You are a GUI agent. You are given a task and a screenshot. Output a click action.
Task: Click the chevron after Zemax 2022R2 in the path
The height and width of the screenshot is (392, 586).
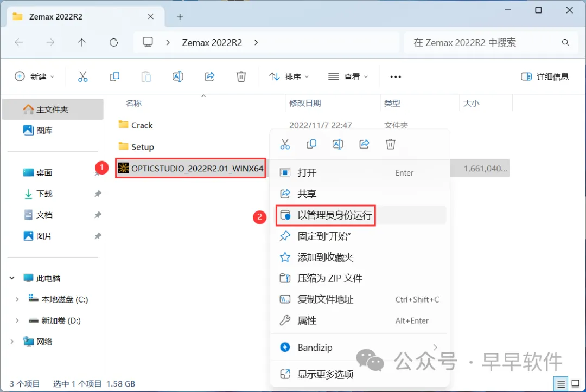(x=256, y=42)
